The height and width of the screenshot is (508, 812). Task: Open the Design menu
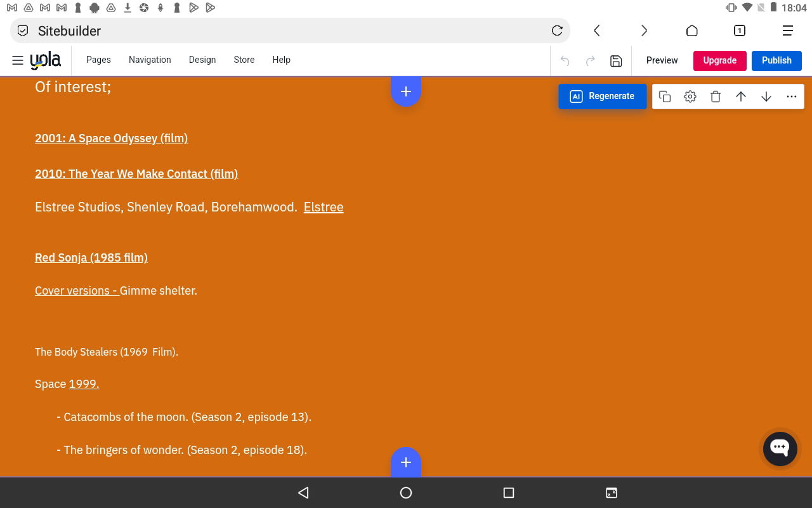(202, 60)
